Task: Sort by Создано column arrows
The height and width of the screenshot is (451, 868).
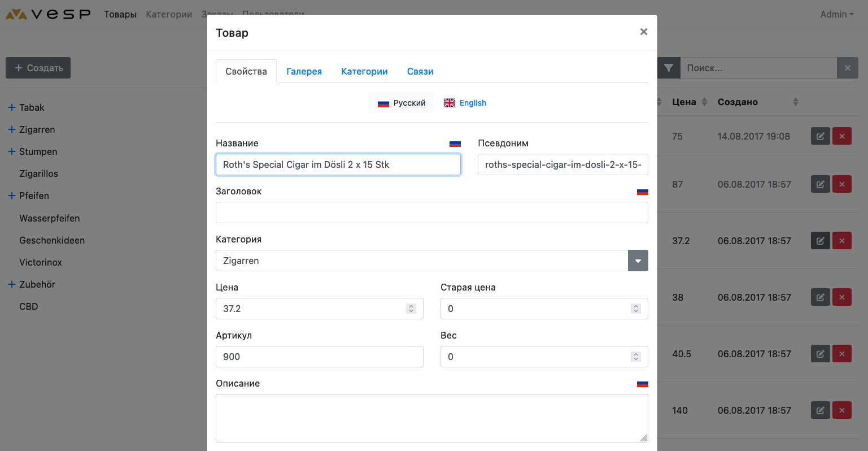Action: [x=795, y=102]
